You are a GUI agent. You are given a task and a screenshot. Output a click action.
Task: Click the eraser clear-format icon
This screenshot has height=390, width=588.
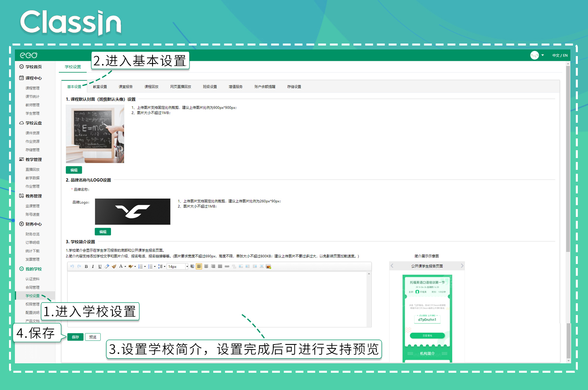click(x=107, y=266)
